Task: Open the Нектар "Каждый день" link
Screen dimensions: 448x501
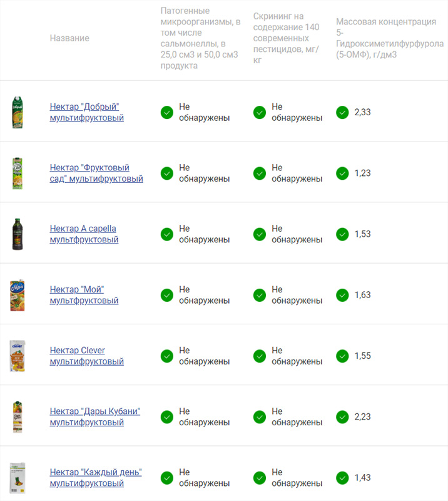Action: coord(96,477)
